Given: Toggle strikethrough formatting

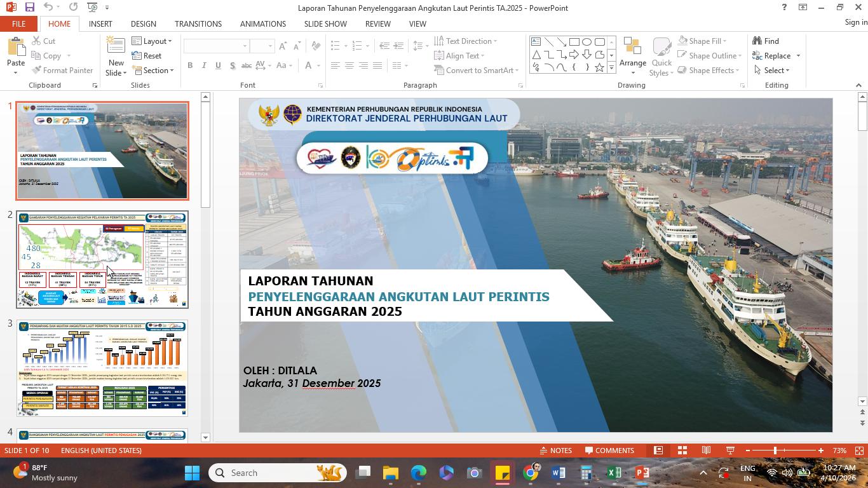Looking at the screenshot, I should (x=247, y=65).
